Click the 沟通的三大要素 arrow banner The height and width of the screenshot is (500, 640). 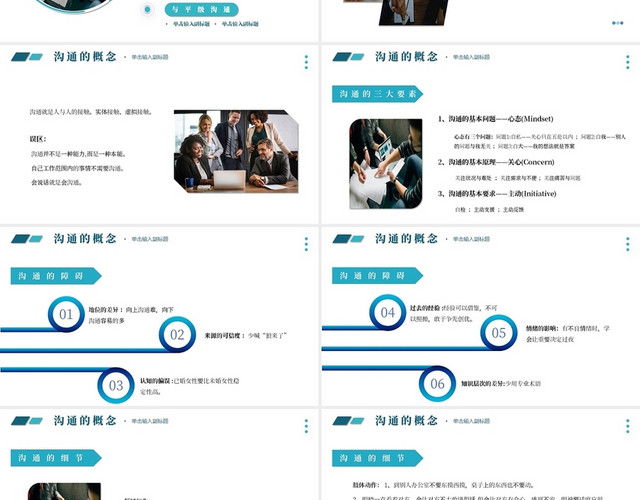coord(378,94)
